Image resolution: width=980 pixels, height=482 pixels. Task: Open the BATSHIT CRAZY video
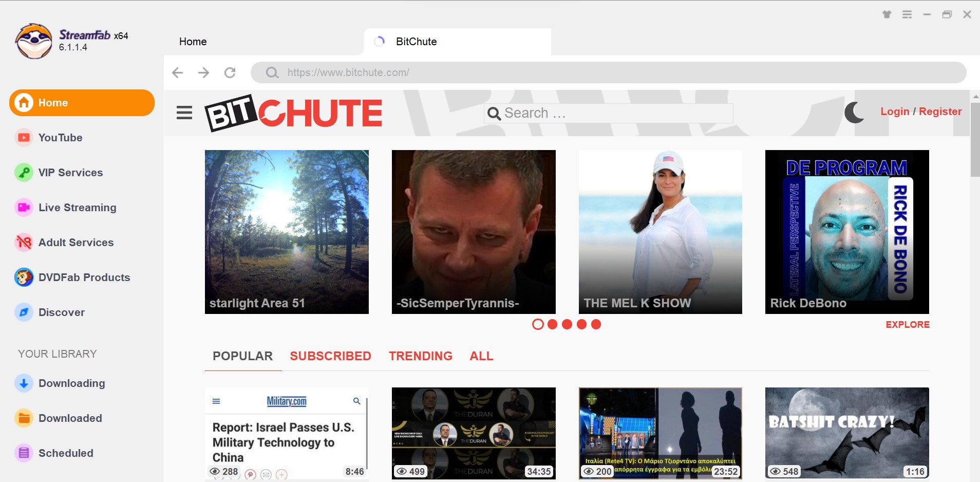tap(847, 434)
